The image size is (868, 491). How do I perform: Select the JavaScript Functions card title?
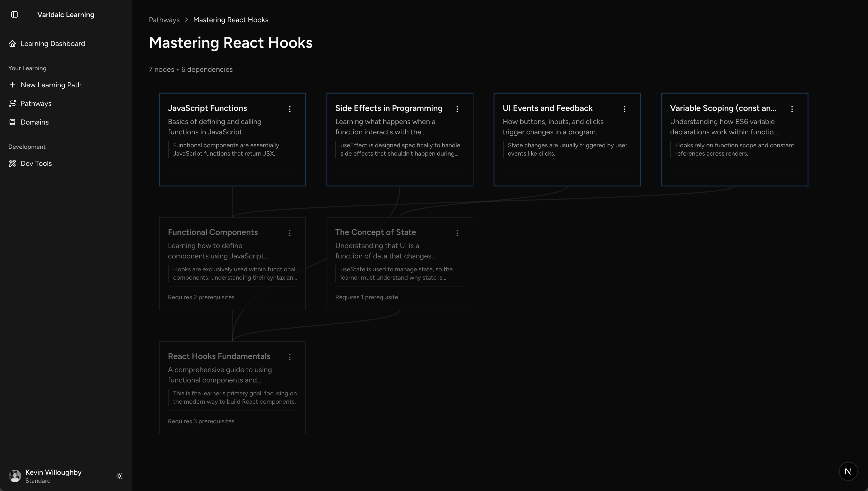pos(207,108)
